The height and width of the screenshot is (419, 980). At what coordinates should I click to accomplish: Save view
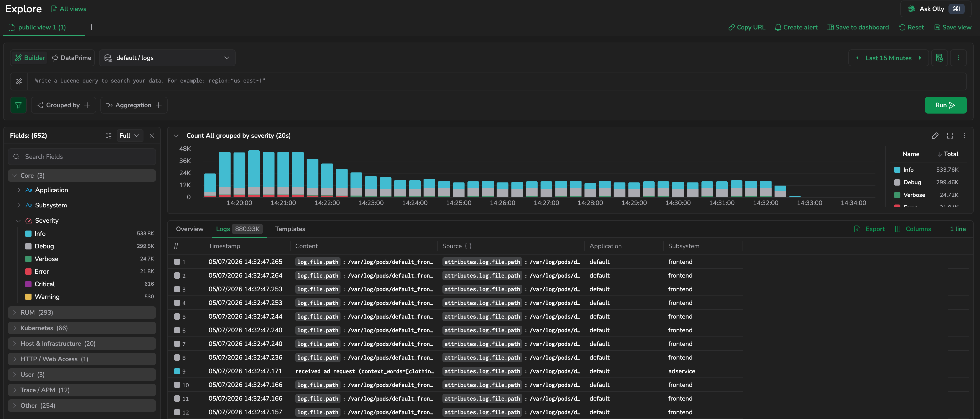(x=953, y=27)
